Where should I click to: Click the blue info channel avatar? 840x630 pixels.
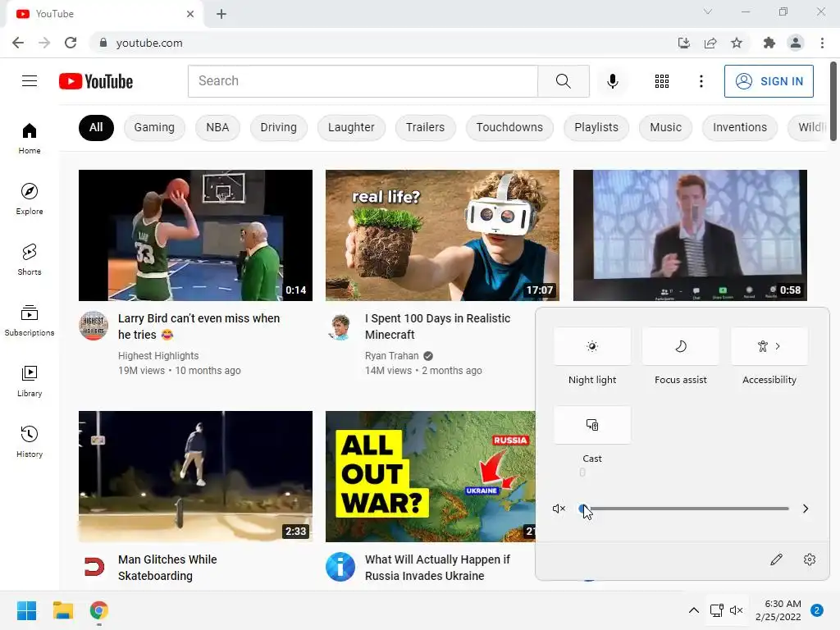pos(340,567)
